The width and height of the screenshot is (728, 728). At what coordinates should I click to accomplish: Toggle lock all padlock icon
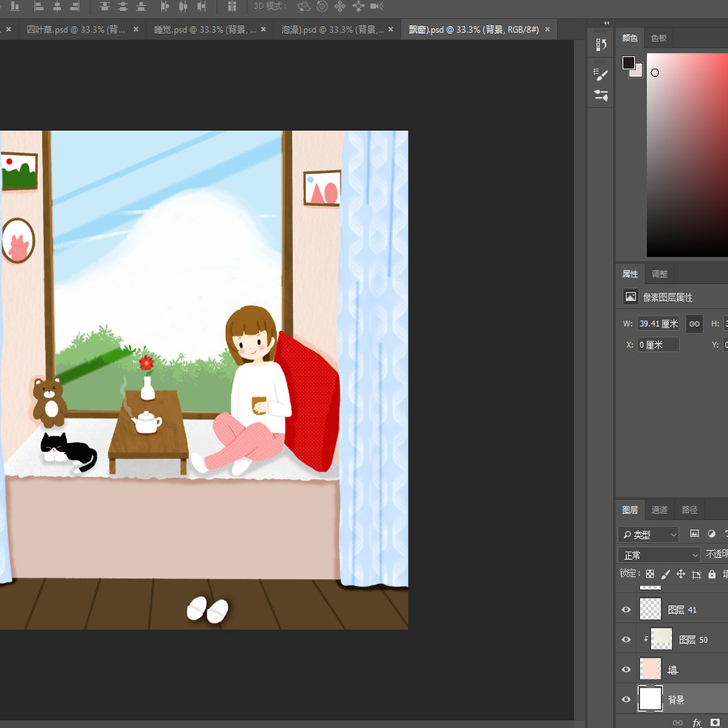tap(712, 574)
